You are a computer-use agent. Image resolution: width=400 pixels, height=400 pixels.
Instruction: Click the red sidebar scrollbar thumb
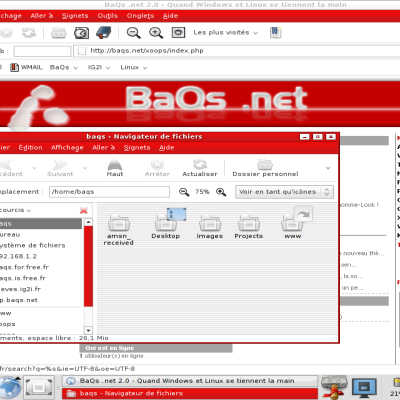point(88,266)
